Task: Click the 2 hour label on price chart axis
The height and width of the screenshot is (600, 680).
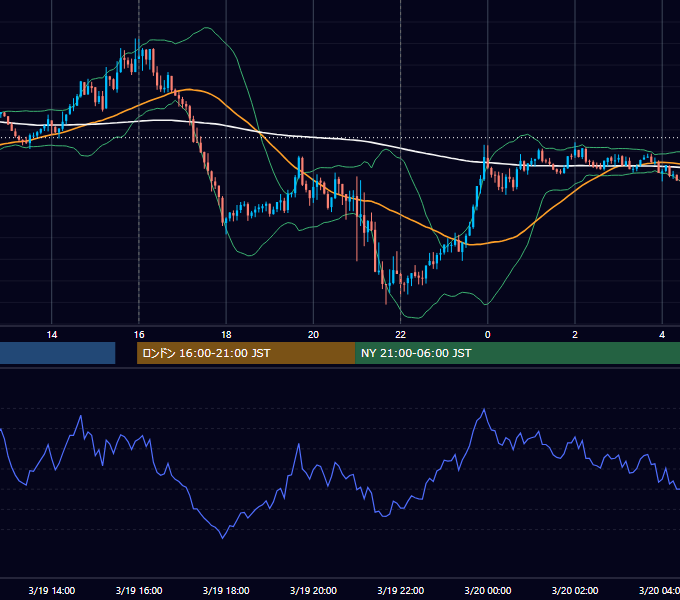Action: click(575, 335)
